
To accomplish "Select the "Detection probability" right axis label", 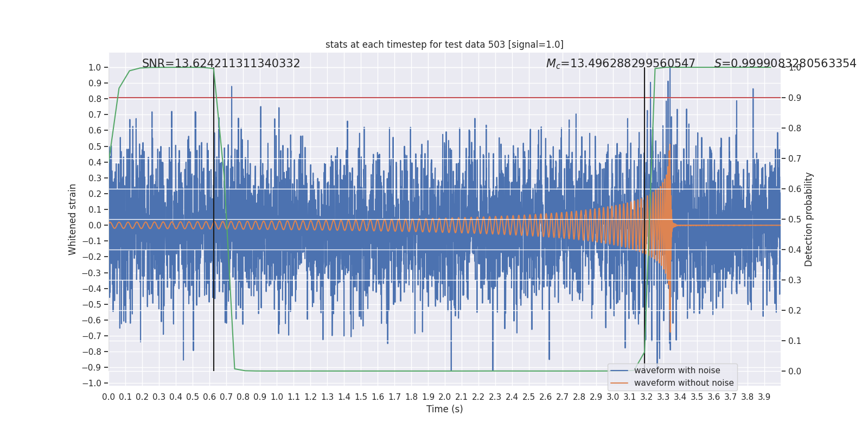I will coord(808,219).
